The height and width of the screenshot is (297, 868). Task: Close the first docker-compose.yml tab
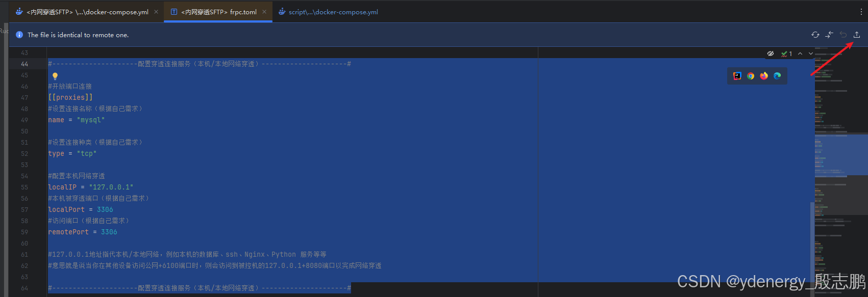pyautogui.click(x=156, y=12)
